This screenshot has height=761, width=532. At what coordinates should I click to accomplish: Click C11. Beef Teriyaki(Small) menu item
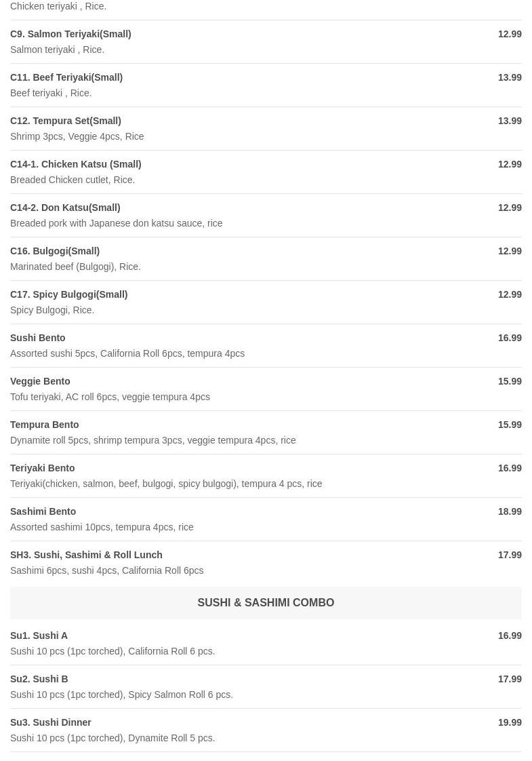(66, 77)
